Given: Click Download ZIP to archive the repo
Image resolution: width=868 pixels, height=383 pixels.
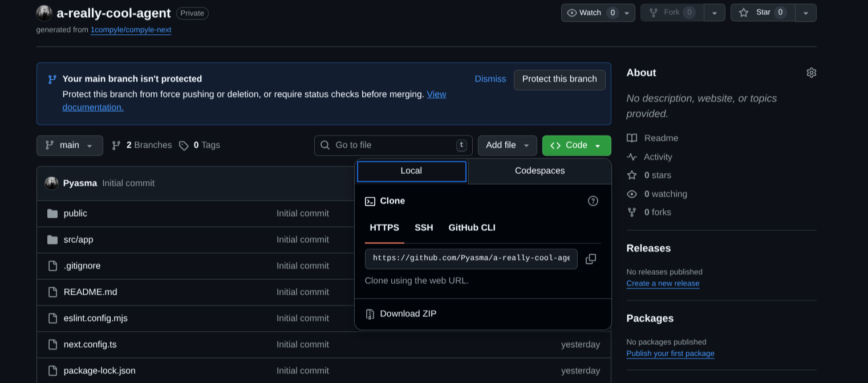Looking at the screenshot, I should (408, 313).
